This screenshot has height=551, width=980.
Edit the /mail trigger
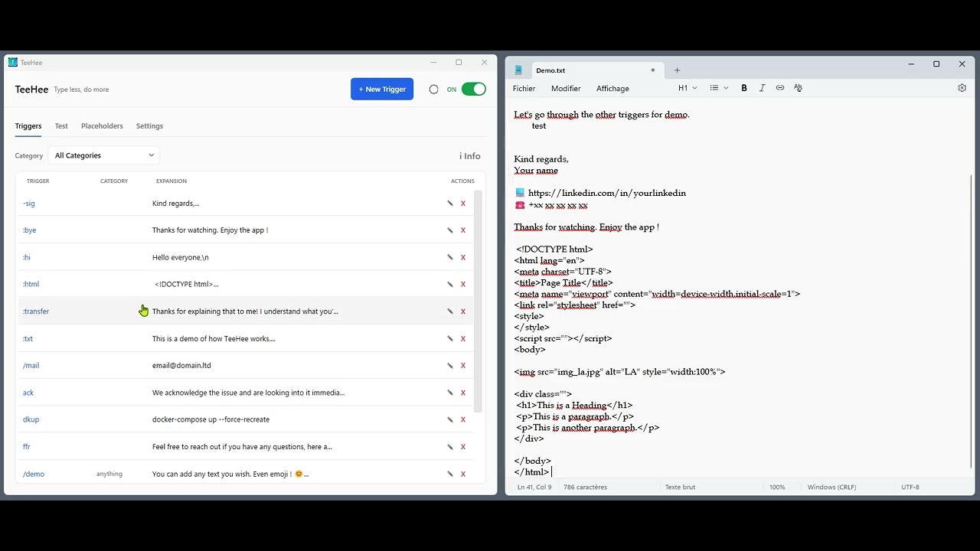coord(450,366)
